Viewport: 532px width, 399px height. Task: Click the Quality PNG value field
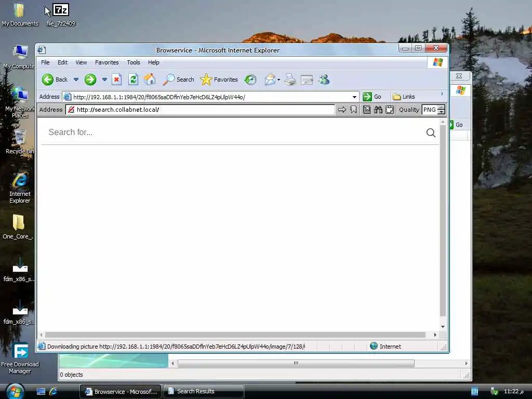430,110
